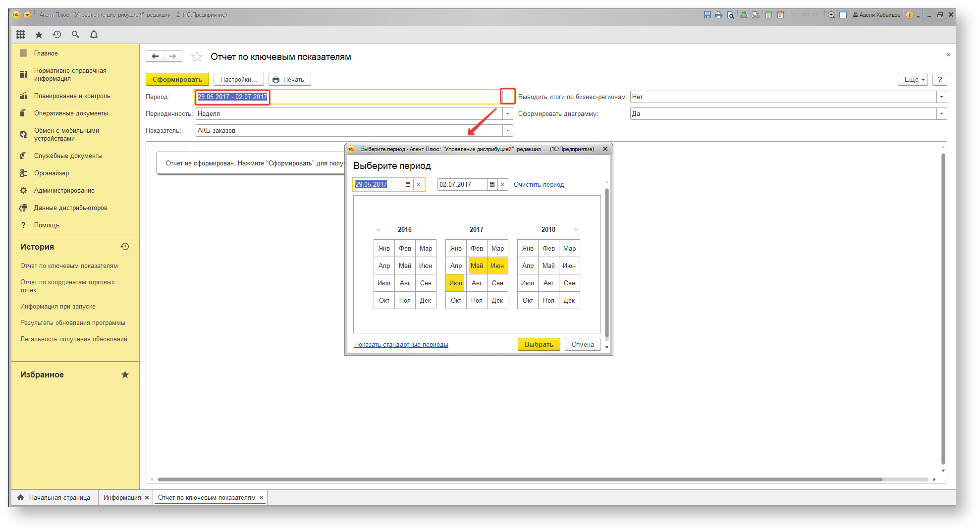This screenshot has height=531, width=980.
Task: Click the Save icon in title bar
Action: coord(707,15)
